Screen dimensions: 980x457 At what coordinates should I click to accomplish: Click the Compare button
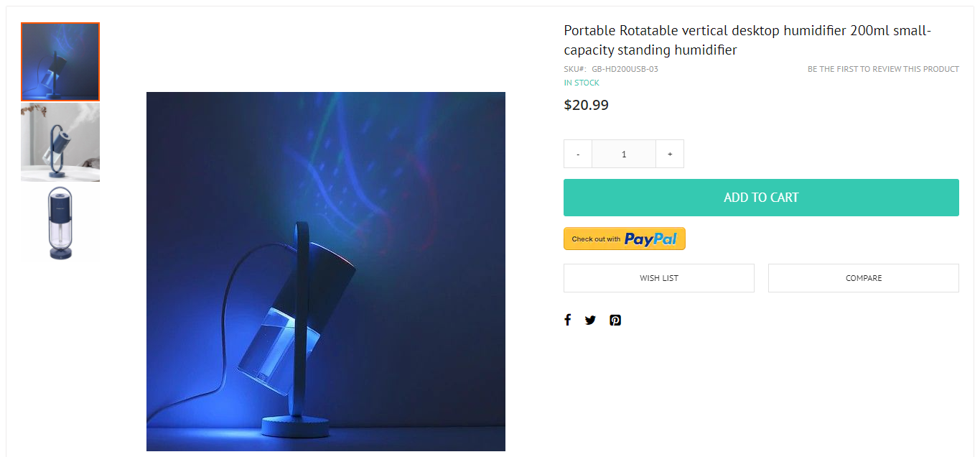point(864,278)
